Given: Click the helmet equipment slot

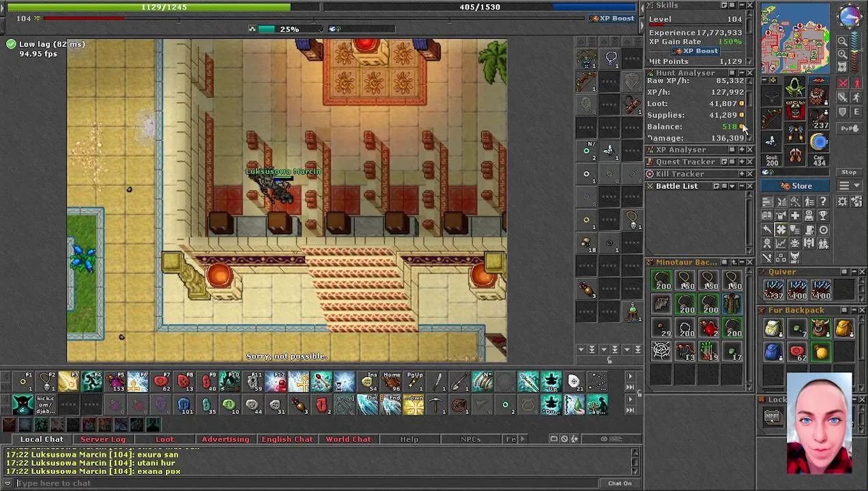Looking at the screenshot, I should (795, 86).
